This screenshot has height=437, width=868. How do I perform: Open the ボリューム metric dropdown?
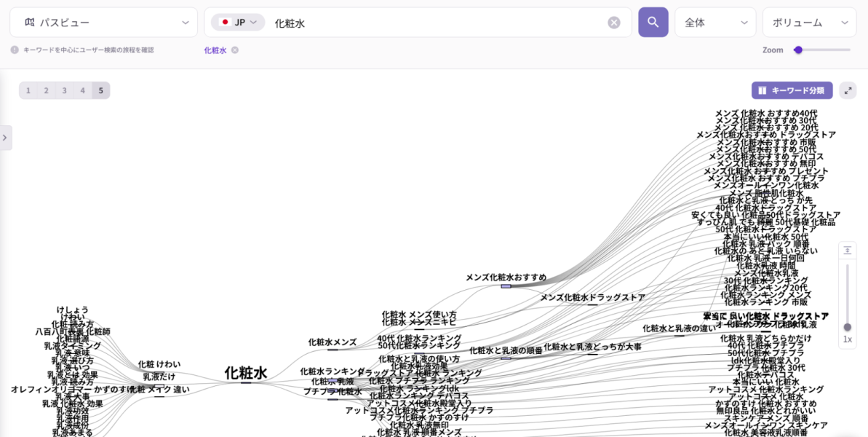click(x=809, y=23)
